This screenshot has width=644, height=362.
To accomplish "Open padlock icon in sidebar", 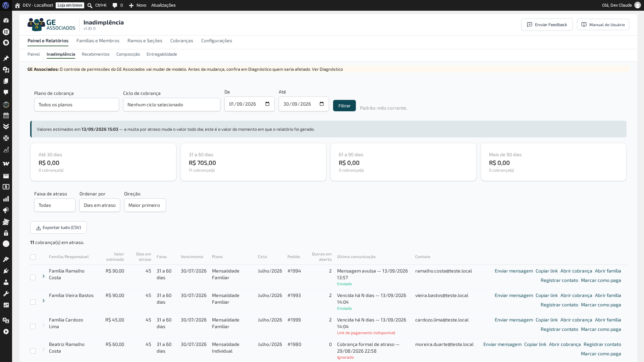I will click(x=6, y=233).
